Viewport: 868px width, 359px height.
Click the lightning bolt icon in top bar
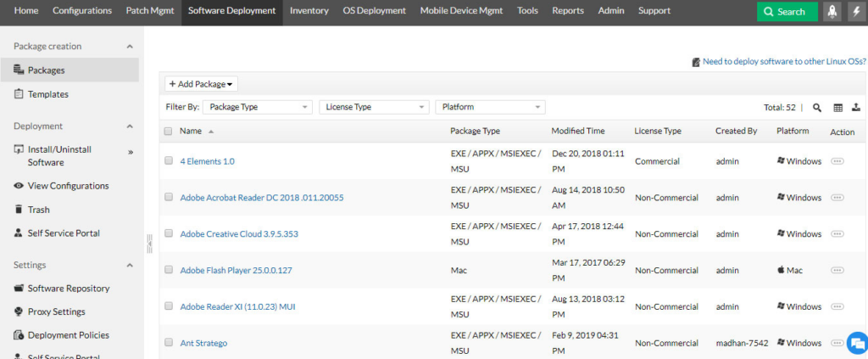coord(855,11)
